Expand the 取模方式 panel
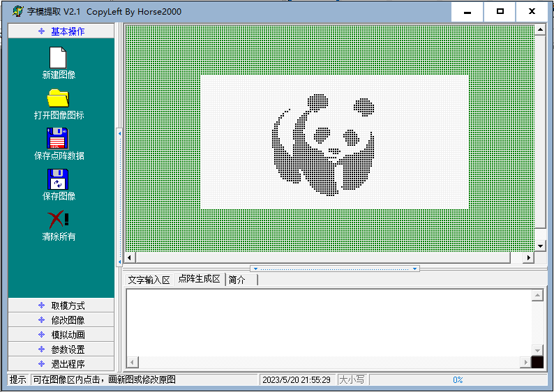 coord(61,305)
